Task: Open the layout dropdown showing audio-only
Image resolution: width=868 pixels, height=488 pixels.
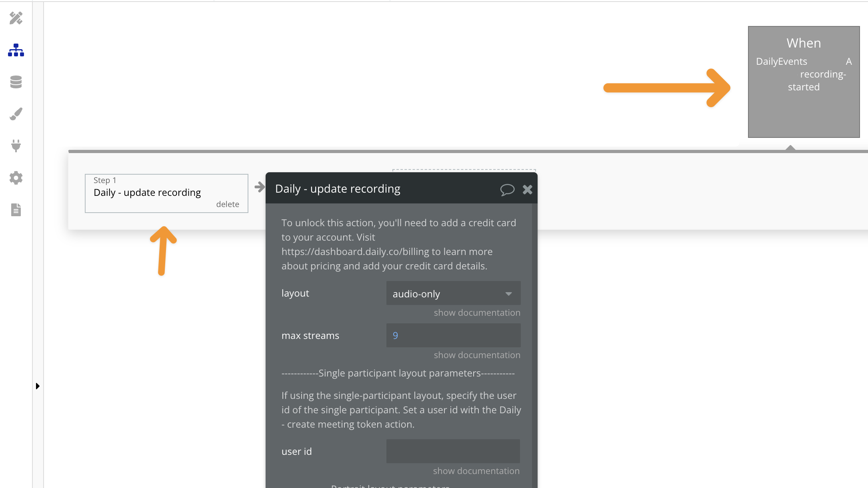Action: pyautogui.click(x=453, y=293)
